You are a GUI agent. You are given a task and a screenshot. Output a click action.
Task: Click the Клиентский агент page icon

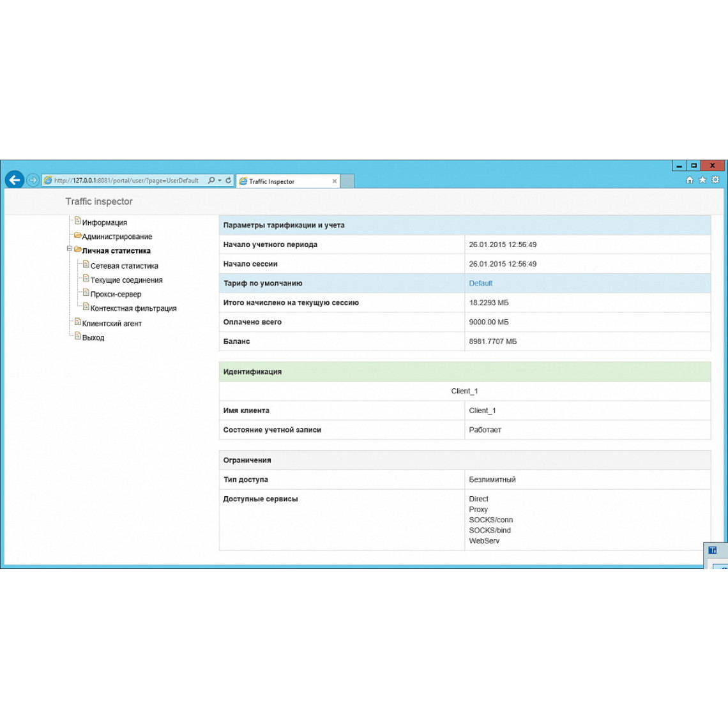[77, 322]
